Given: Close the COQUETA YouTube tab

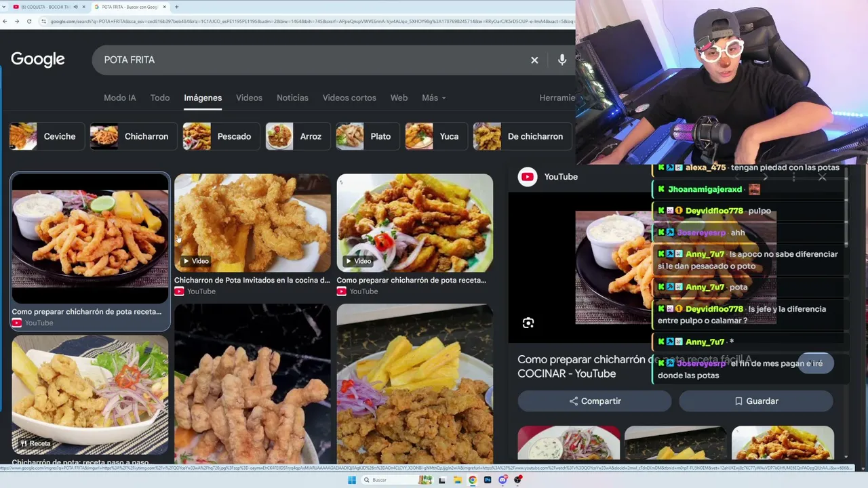Looking at the screenshot, I should [84, 7].
